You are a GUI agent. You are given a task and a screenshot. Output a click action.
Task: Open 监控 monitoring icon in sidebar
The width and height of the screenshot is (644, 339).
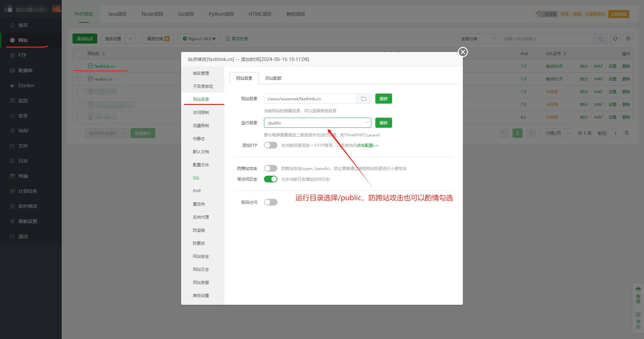click(12, 101)
